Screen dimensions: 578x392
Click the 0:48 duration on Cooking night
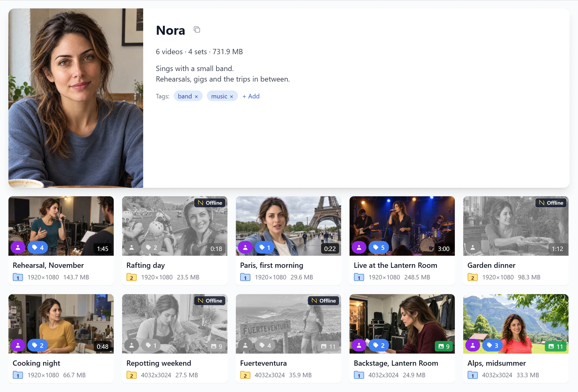coord(103,346)
